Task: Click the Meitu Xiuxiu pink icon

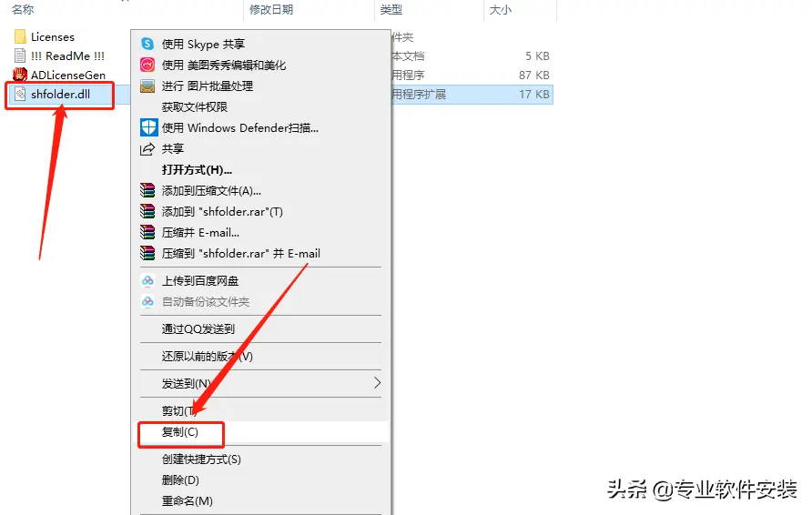Action: (x=147, y=65)
